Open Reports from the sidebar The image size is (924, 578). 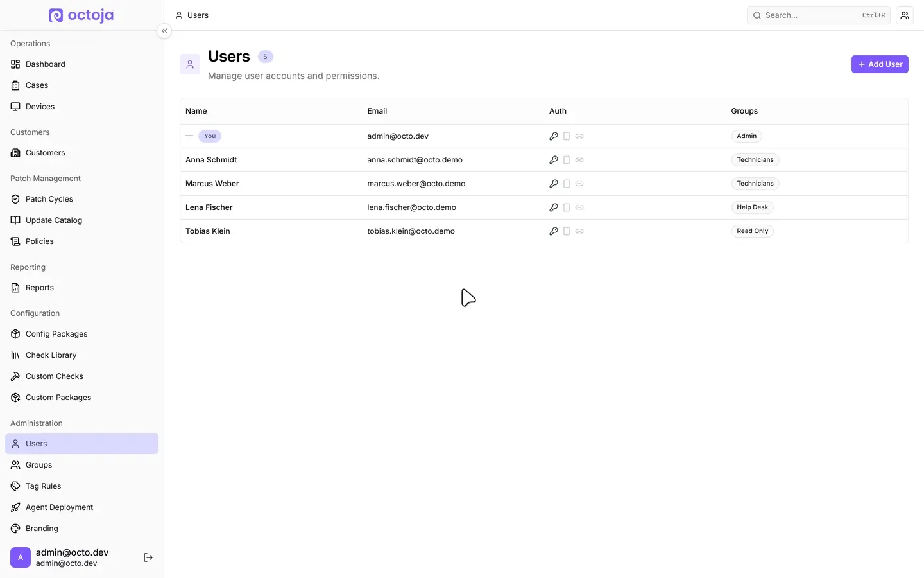click(81, 288)
